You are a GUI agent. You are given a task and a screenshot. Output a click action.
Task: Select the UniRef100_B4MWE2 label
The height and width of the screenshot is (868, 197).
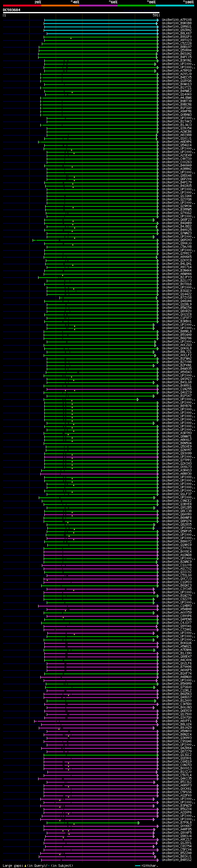177,91
